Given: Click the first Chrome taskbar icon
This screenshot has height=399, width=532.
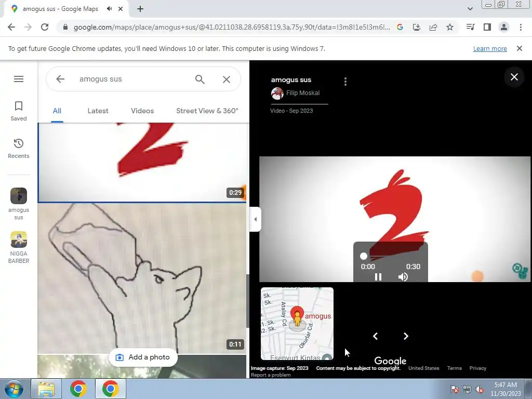Looking at the screenshot, I should [78, 389].
